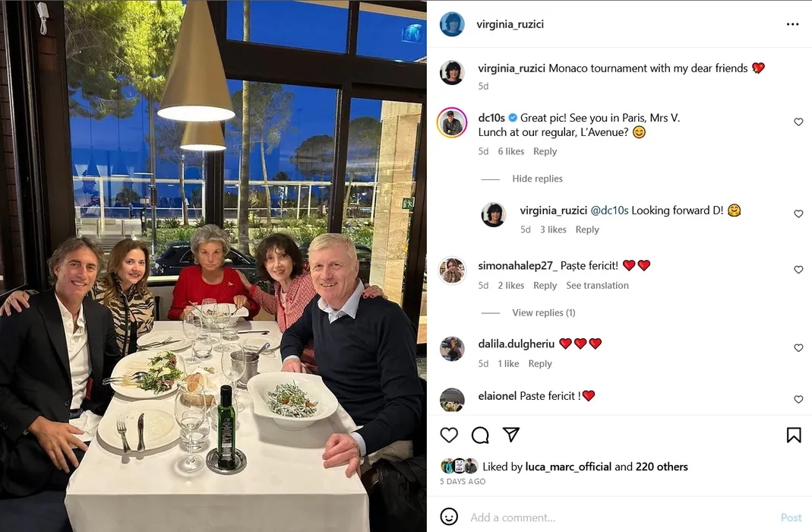Like dc10s comment with heart toggle

[798, 122]
